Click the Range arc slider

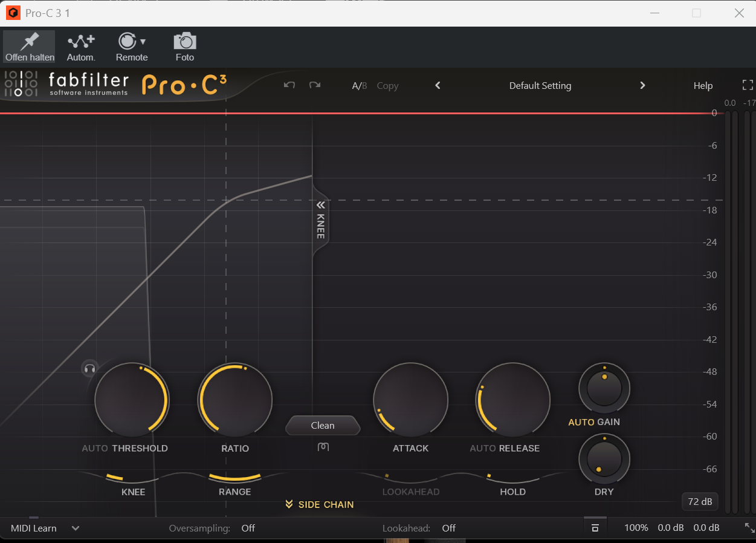[x=235, y=478]
